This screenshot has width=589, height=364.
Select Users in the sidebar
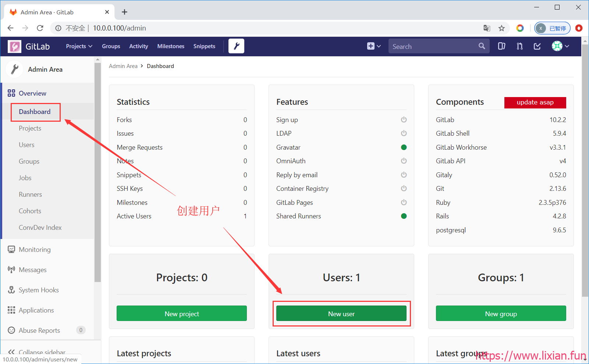(x=26, y=145)
